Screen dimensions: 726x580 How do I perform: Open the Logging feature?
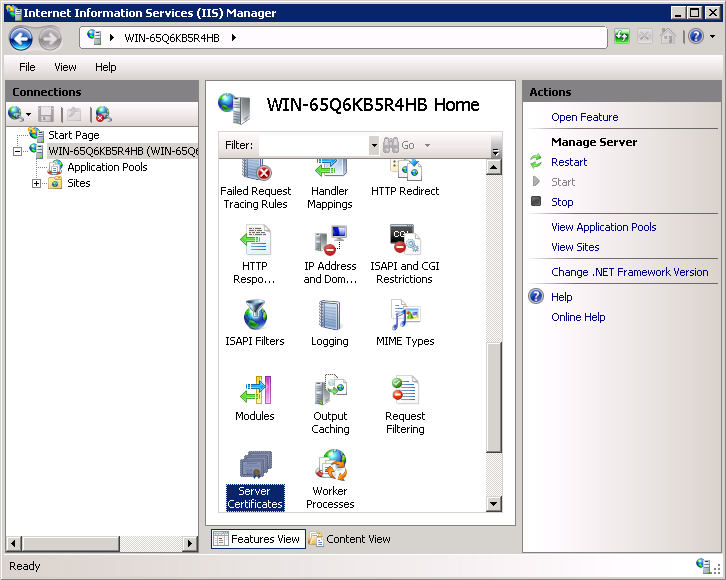[x=330, y=323]
